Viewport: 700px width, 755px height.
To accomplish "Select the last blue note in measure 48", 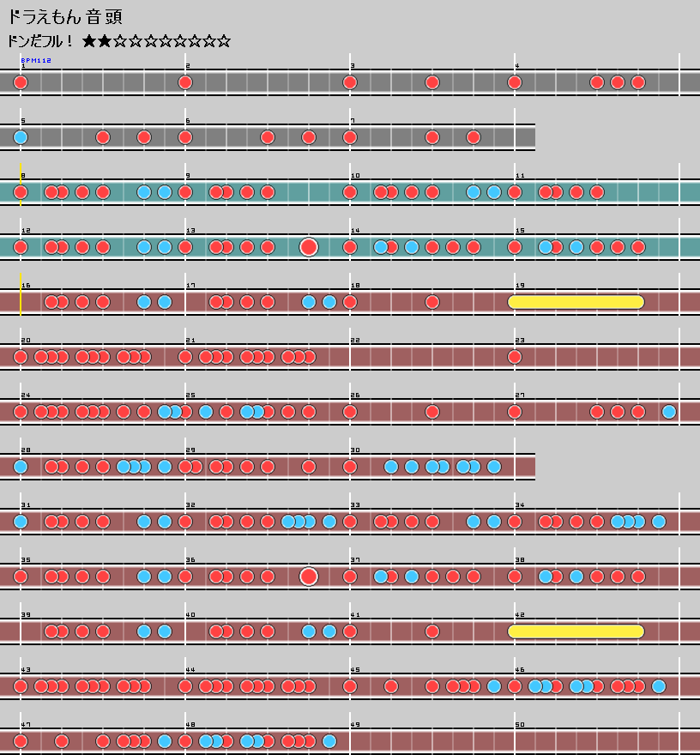I will [x=329, y=741].
